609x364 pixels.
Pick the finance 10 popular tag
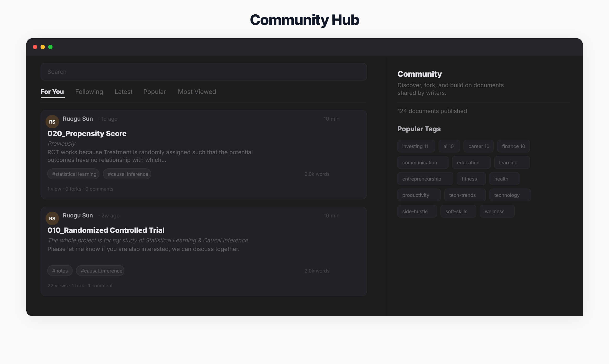coord(513,146)
